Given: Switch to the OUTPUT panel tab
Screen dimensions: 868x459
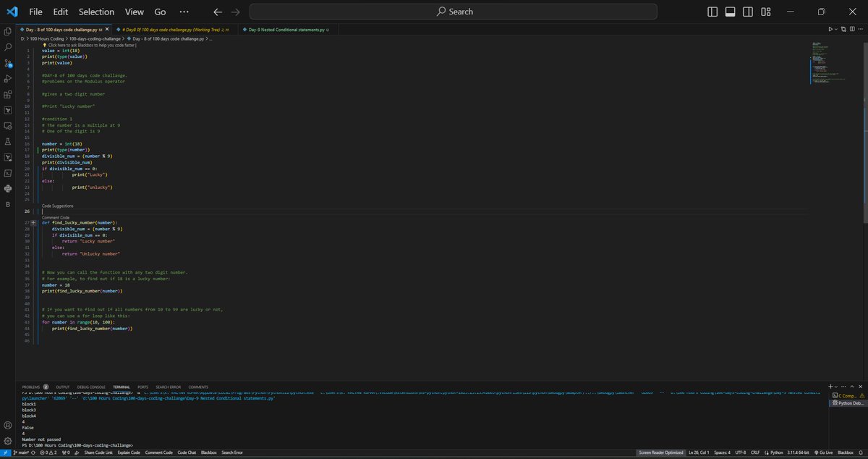Looking at the screenshot, I should pos(62,387).
